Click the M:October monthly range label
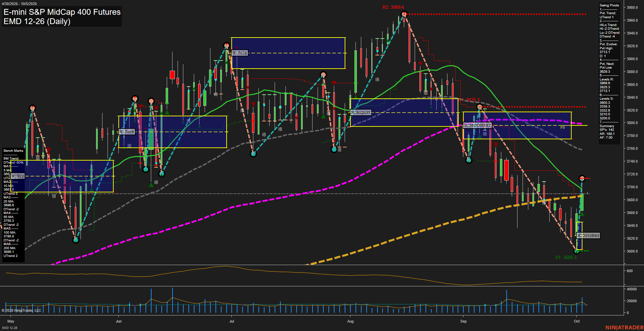The height and width of the screenshot is (331, 644). (588, 235)
